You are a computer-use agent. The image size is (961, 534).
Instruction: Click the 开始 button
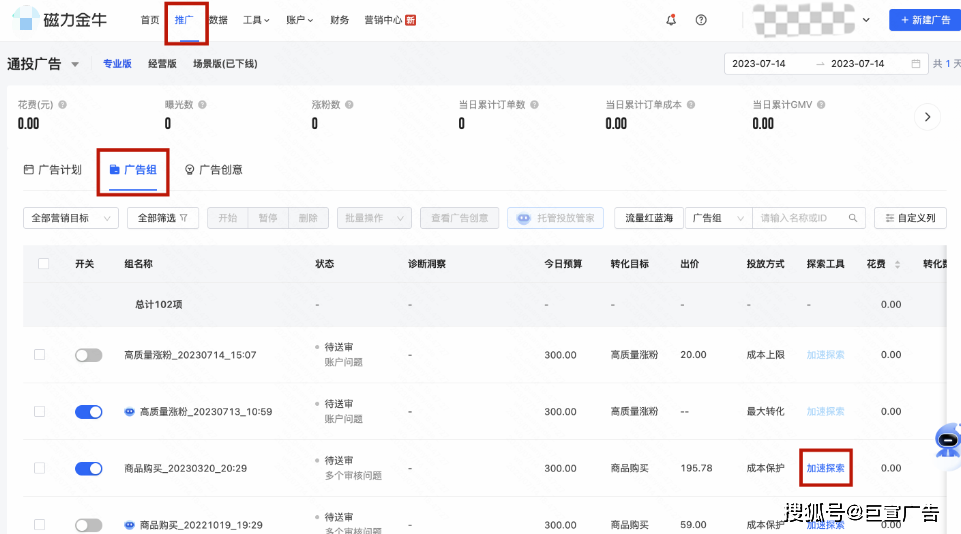click(227, 218)
